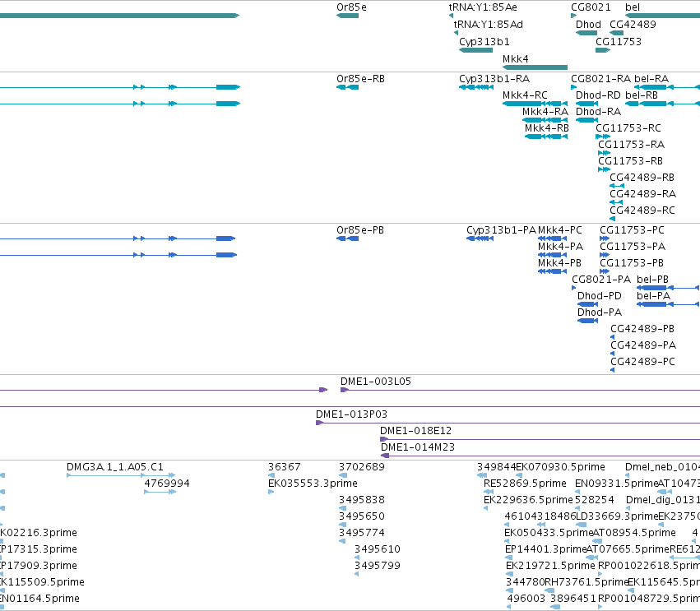Click the bel-RB transcript label

(x=642, y=95)
